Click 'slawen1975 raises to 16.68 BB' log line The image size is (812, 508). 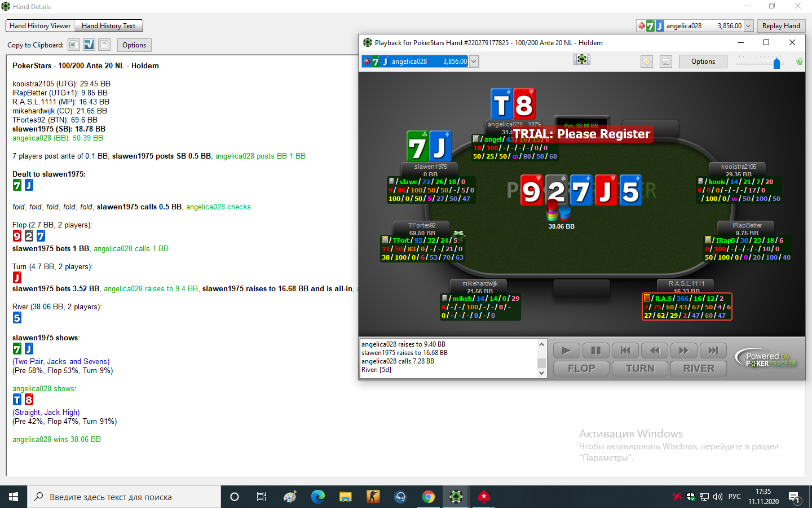404,353
